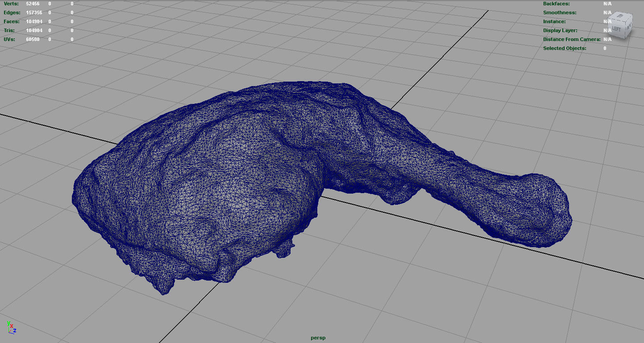Click the Selected Objects value 0
The width and height of the screenshot is (644, 343).
click(605, 48)
